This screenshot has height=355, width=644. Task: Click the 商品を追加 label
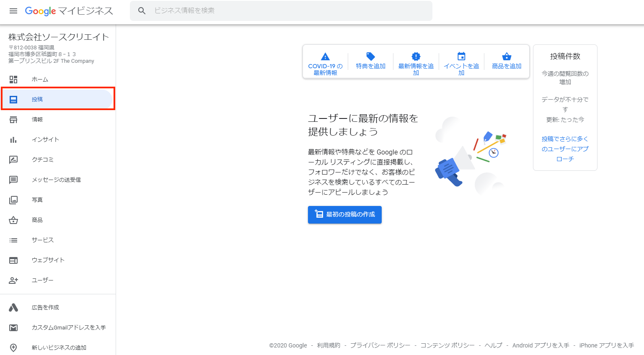507,66
